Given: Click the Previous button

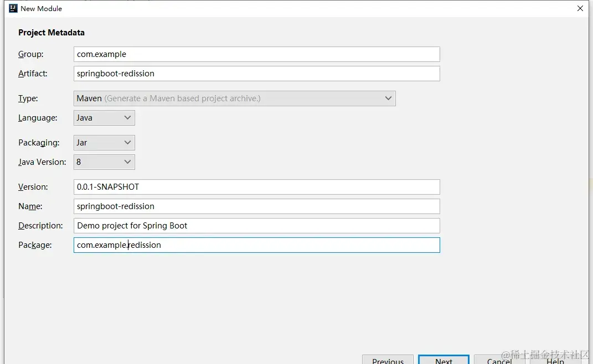Looking at the screenshot, I should coord(388,360).
